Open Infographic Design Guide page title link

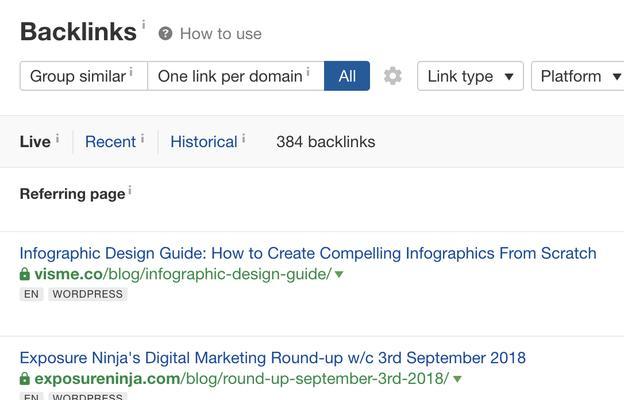308,254
